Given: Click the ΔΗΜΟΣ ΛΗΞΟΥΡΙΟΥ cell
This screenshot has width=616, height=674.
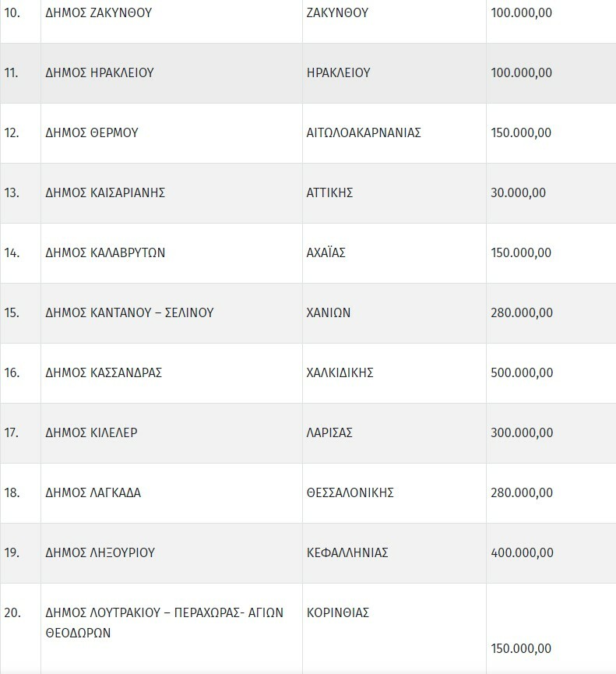Looking at the screenshot, I should [x=100, y=552].
